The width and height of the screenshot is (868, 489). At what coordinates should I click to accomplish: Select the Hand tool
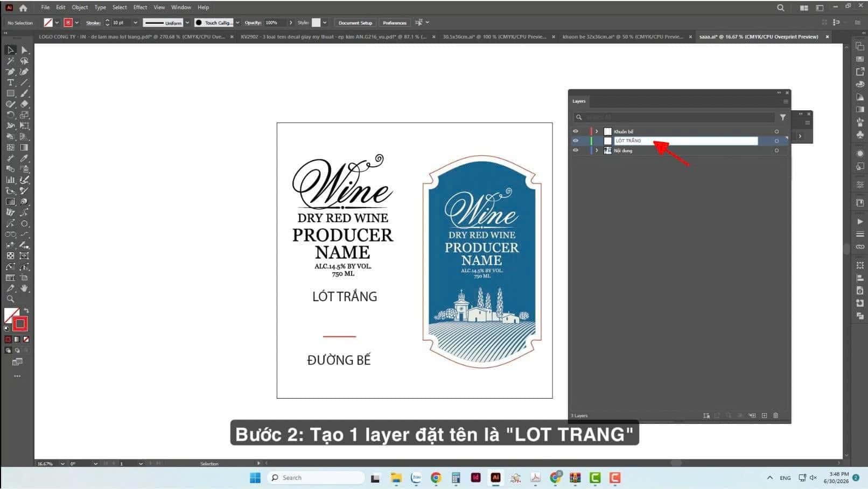(24, 288)
